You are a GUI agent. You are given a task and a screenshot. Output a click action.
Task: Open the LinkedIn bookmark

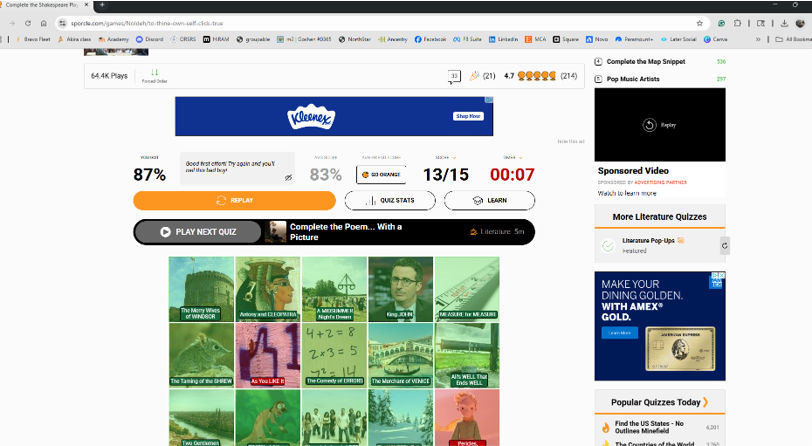pos(503,39)
